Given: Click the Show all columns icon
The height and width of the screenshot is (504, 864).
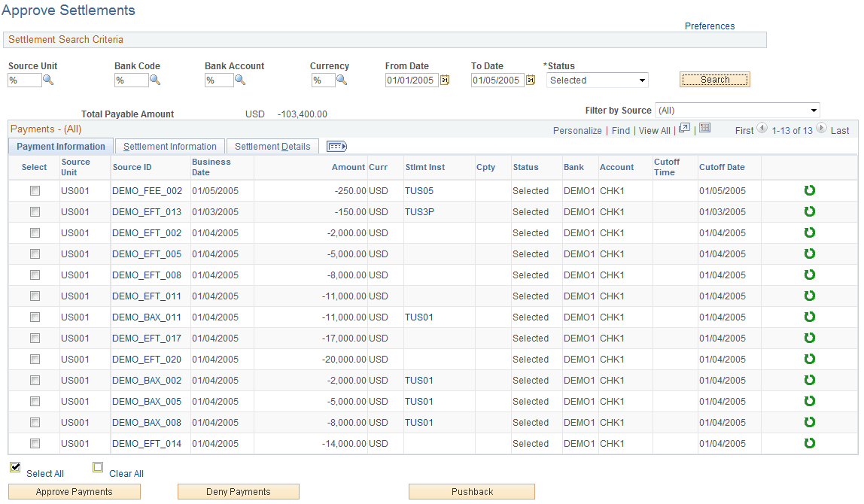Looking at the screenshot, I should [336, 147].
